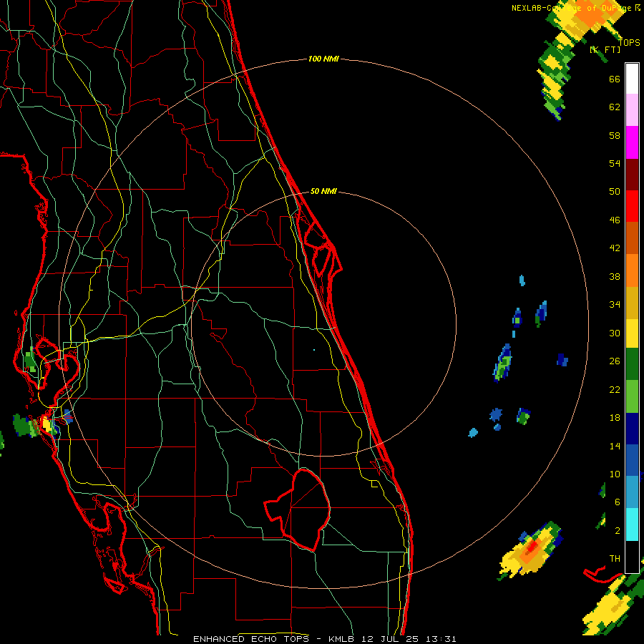Click the "50 NMI" range ring label
Image resolution: width=644 pixels, height=644 pixels.
323,191
